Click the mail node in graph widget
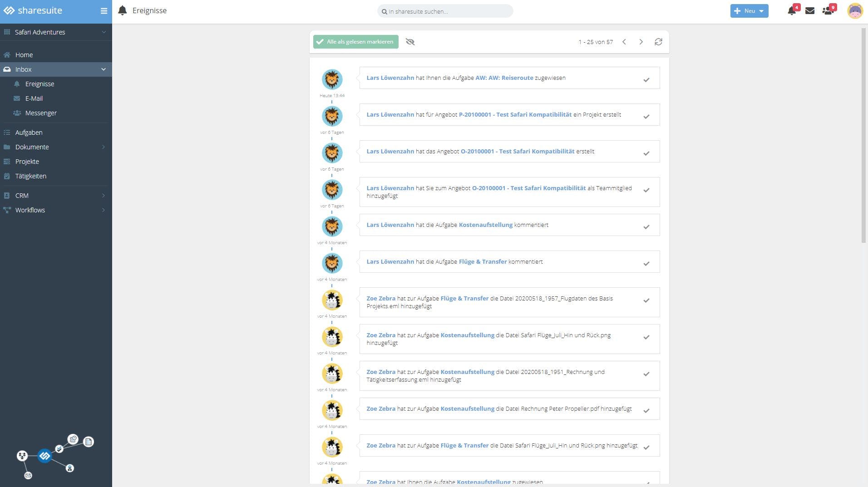 coord(28,475)
